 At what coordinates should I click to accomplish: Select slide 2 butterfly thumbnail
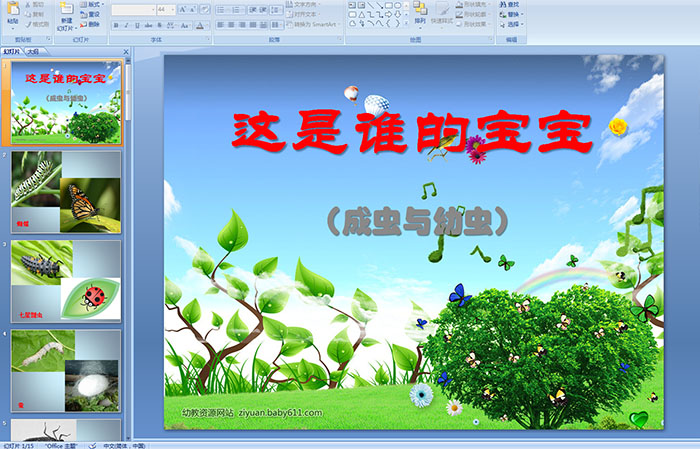tap(66, 192)
